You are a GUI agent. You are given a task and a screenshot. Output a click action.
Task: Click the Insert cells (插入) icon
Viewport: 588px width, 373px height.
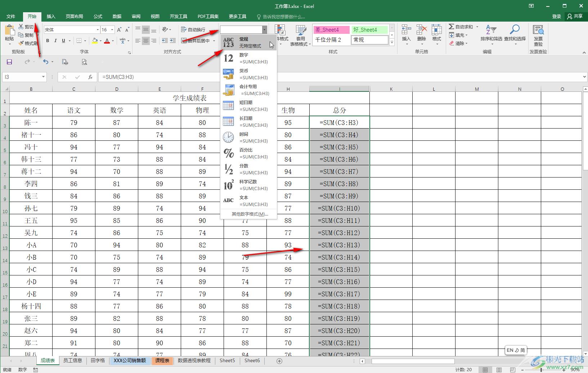[406, 30]
